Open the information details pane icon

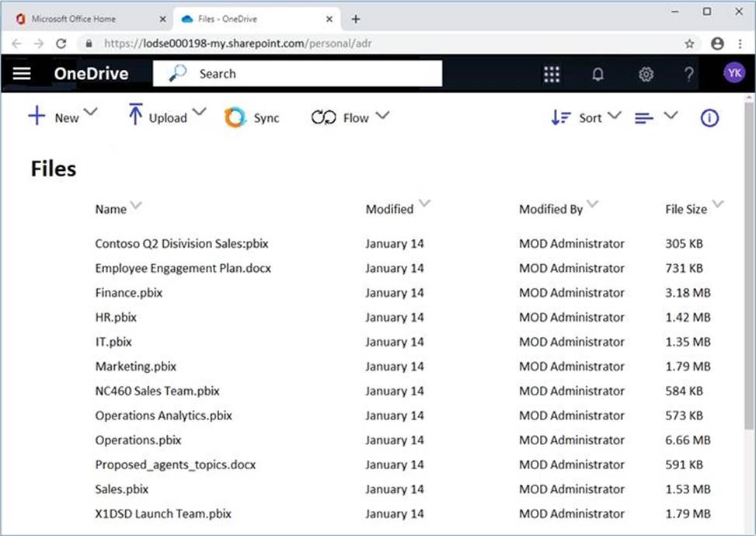(x=709, y=117)
